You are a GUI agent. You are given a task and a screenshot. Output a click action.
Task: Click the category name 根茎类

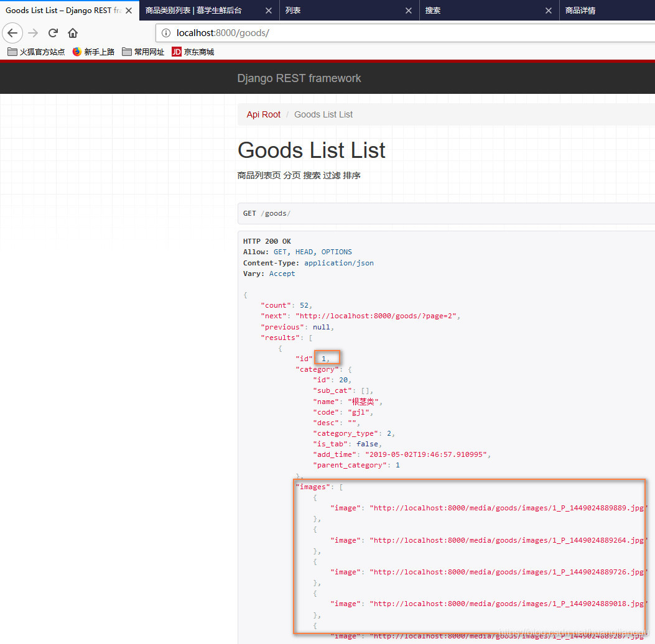[363, 402]
